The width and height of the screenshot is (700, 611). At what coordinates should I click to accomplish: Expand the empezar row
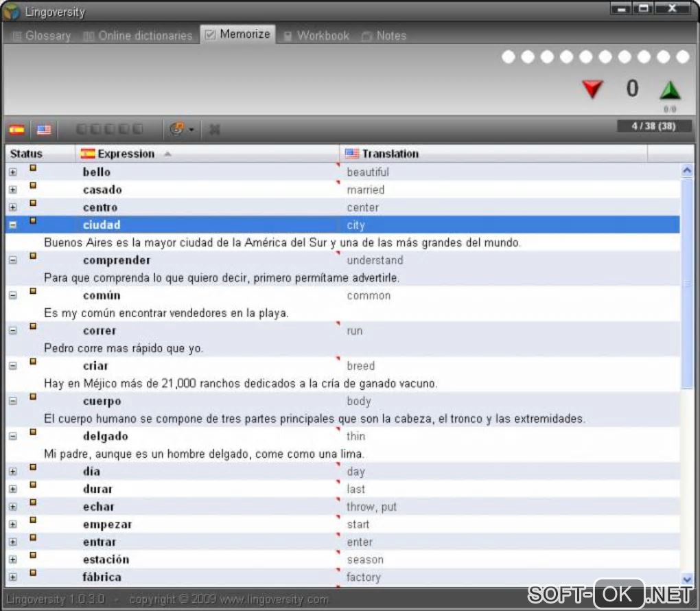point(13,524)
